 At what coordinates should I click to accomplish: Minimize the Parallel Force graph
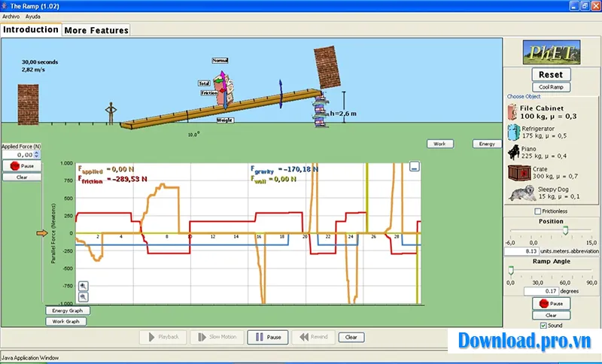tap(413, 168)
